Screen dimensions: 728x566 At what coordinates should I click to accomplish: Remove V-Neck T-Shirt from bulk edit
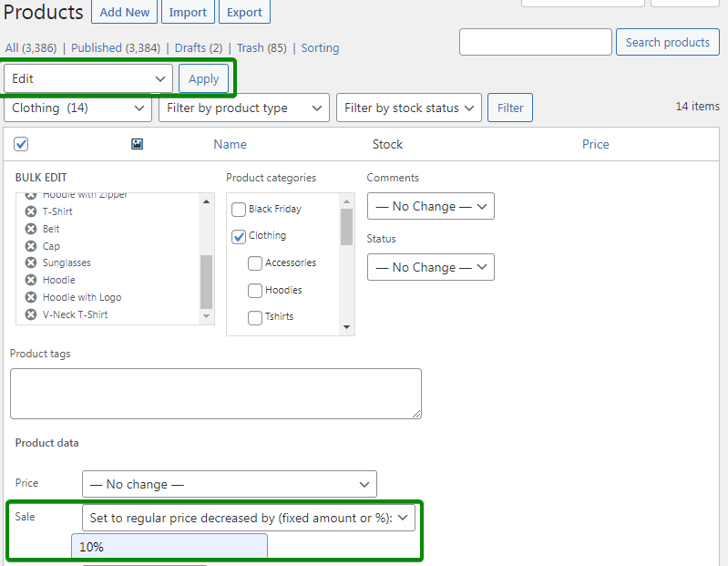31,314
